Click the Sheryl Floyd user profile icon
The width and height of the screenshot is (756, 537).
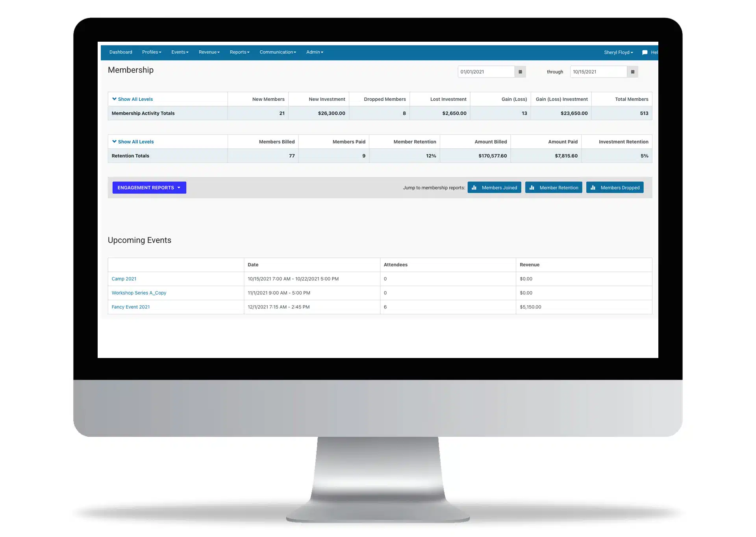click(619, 52)
